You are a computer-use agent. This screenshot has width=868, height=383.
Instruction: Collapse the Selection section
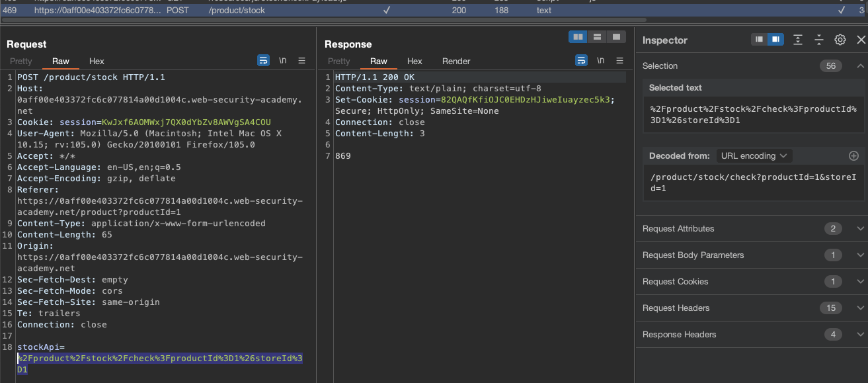tap(860, 66)
